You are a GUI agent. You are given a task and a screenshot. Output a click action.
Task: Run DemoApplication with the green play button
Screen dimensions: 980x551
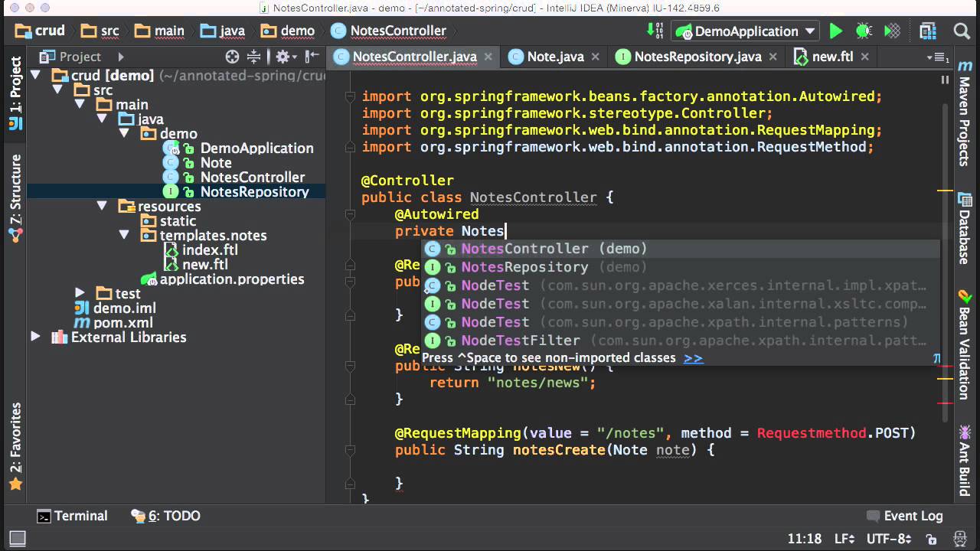[835, 31]
